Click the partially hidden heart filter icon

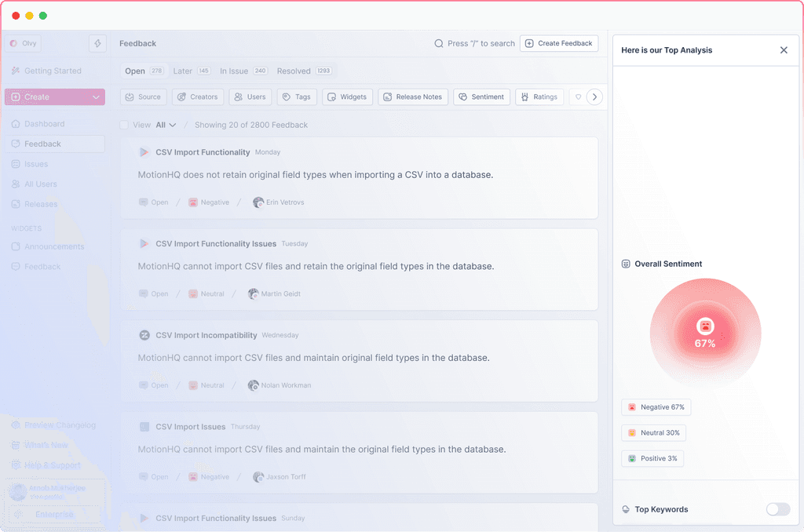pos(578,97)
